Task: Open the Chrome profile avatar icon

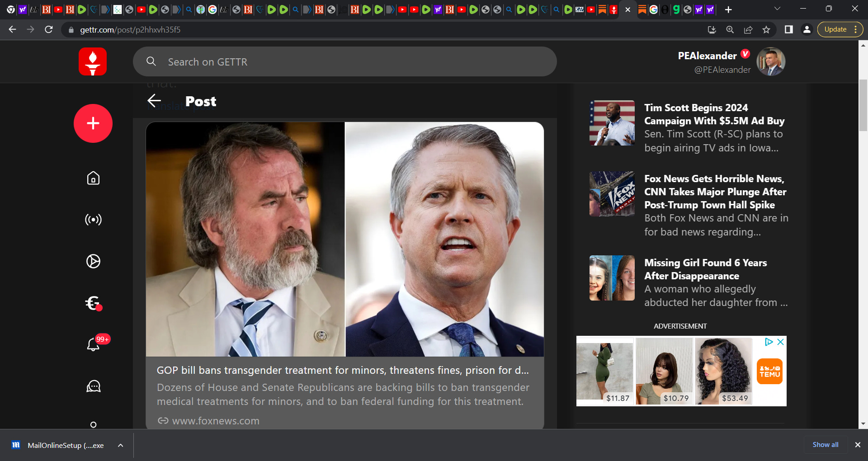Action: (807, 29)
